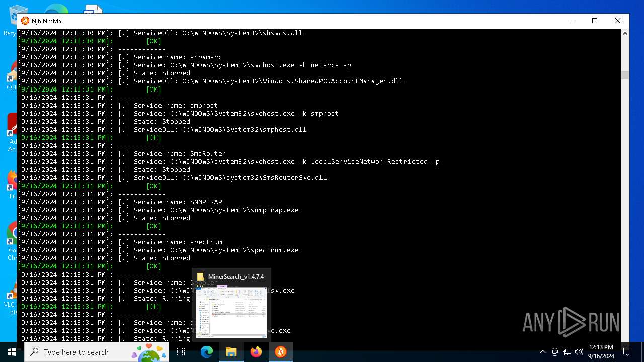This screenshot has width=644, height=362.
Task: Click the svchost.exe -k netsvcs -p line
Action: point(184,65)
